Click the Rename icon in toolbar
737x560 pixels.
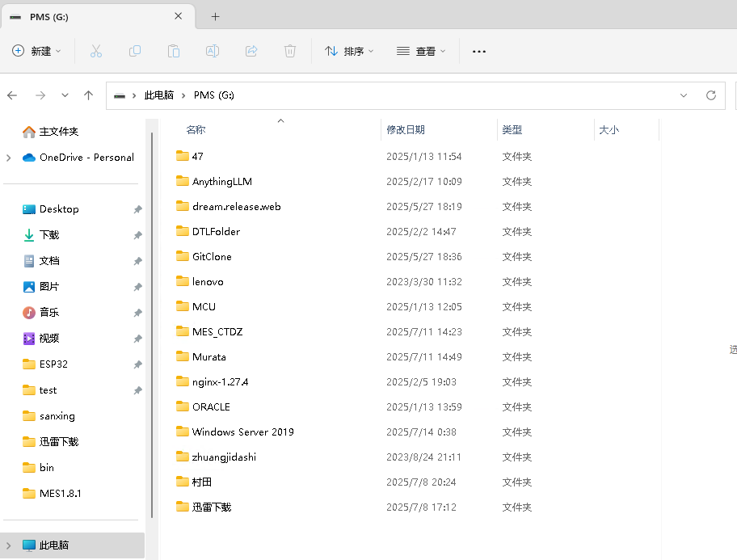tap(213, 51)
